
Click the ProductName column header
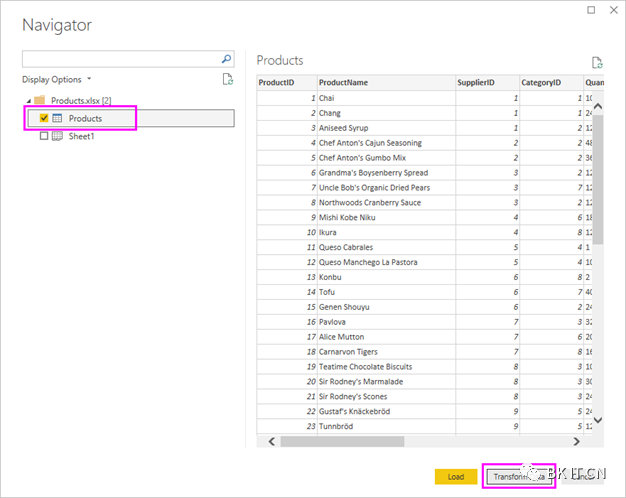coord(386,83)
